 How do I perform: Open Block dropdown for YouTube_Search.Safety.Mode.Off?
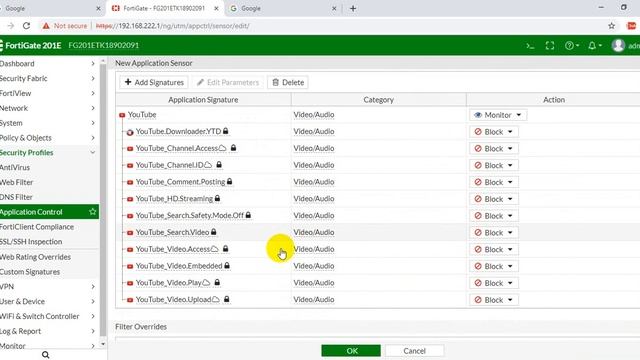coord(493,216)
